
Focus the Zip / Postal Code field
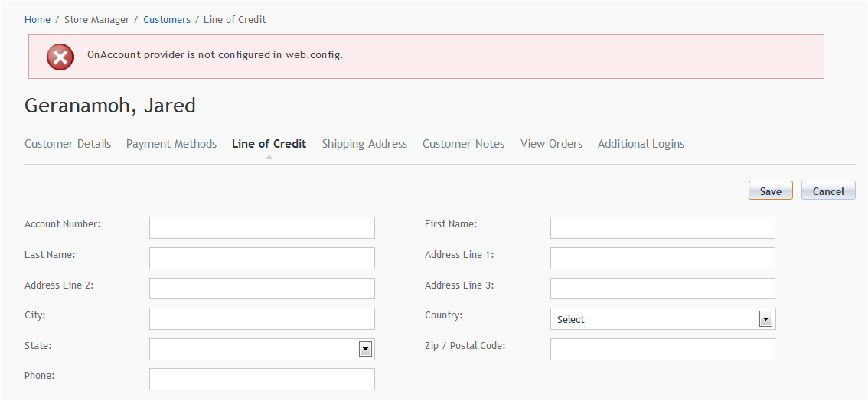(x=662, y=350)
